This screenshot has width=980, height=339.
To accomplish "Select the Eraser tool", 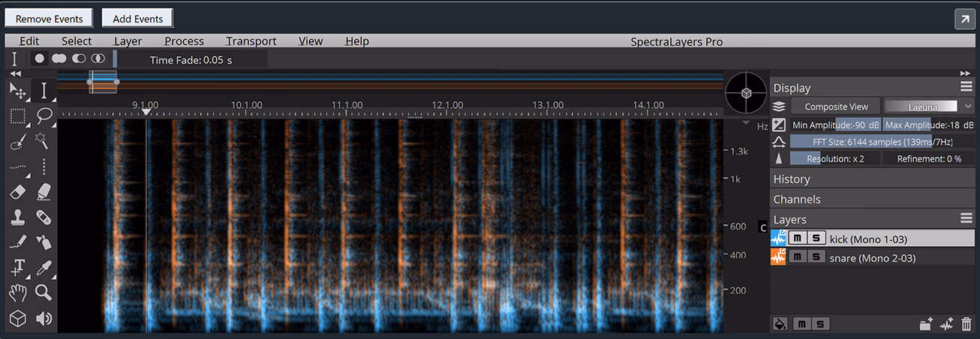I will 18,192.
